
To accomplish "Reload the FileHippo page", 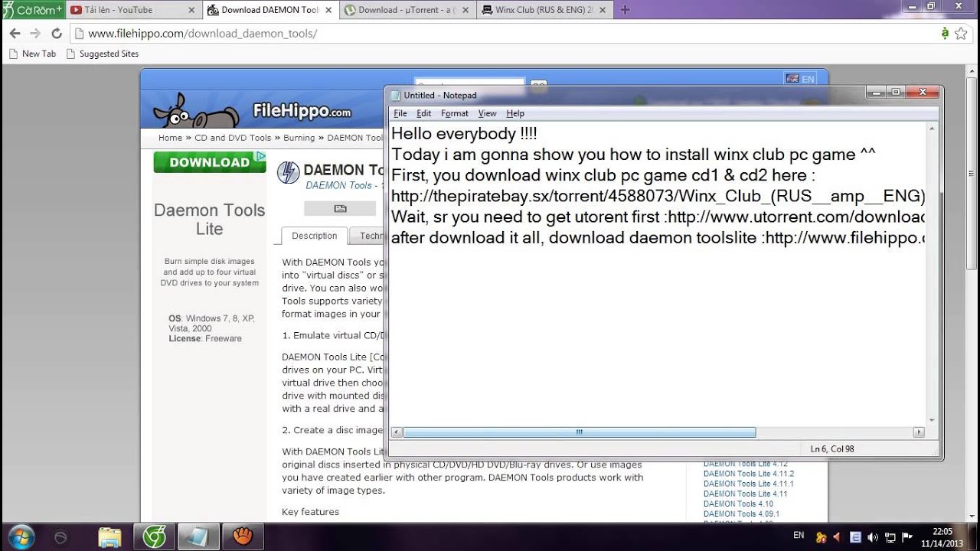I will tap(56, 34).
